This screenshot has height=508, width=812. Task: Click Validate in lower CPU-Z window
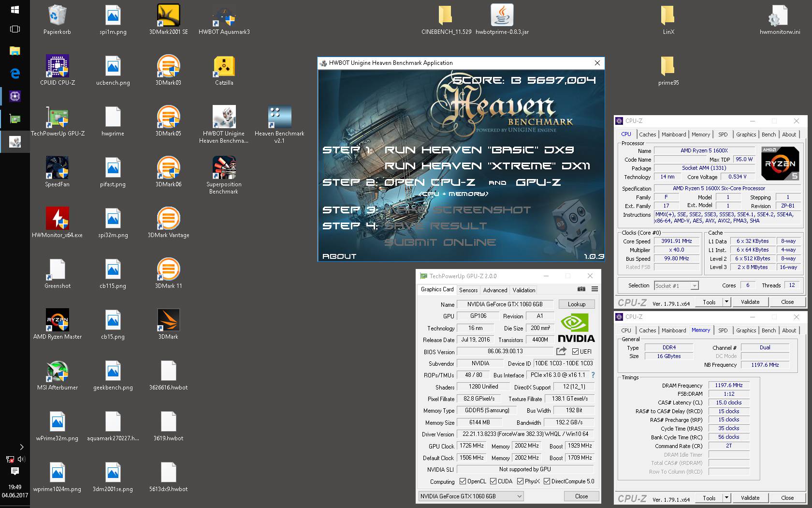click(750, 498)
